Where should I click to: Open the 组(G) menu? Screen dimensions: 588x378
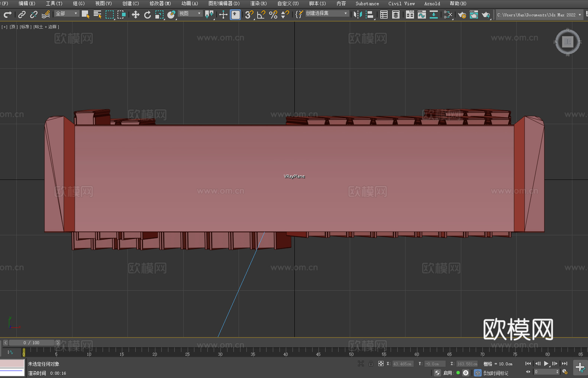click(x=79, y=3)
